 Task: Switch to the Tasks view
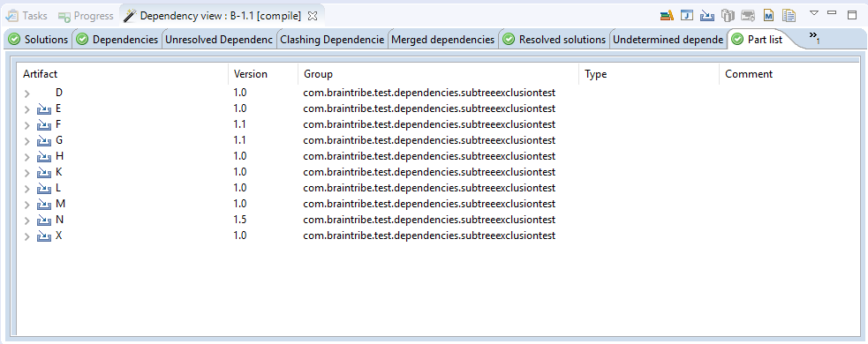pos(26,16)
